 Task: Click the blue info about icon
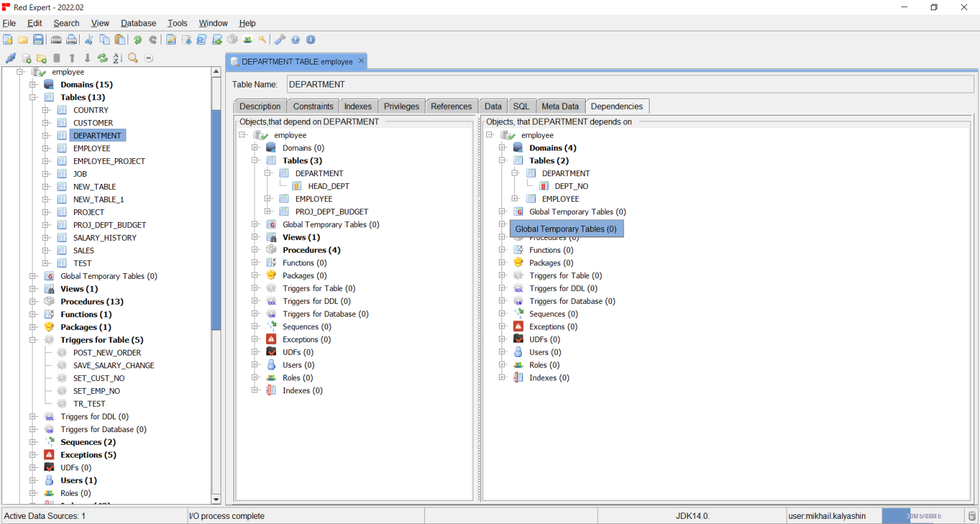[x=311, y=40]
